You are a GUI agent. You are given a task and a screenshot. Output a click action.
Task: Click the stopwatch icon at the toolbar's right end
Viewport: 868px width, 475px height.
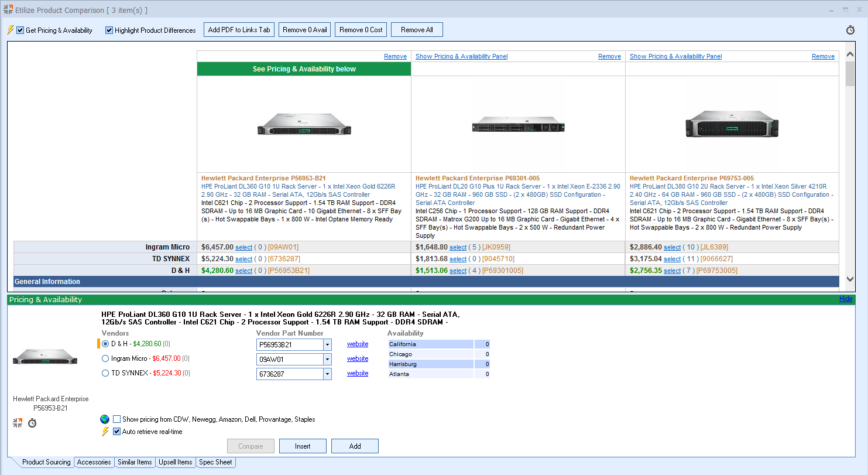[850, 30]
